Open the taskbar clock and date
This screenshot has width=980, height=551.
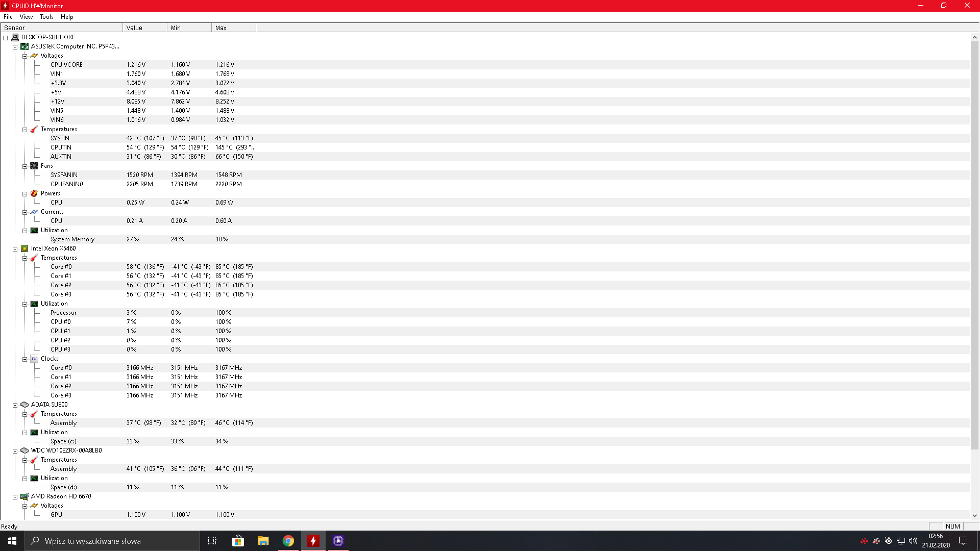pos(936,541)
